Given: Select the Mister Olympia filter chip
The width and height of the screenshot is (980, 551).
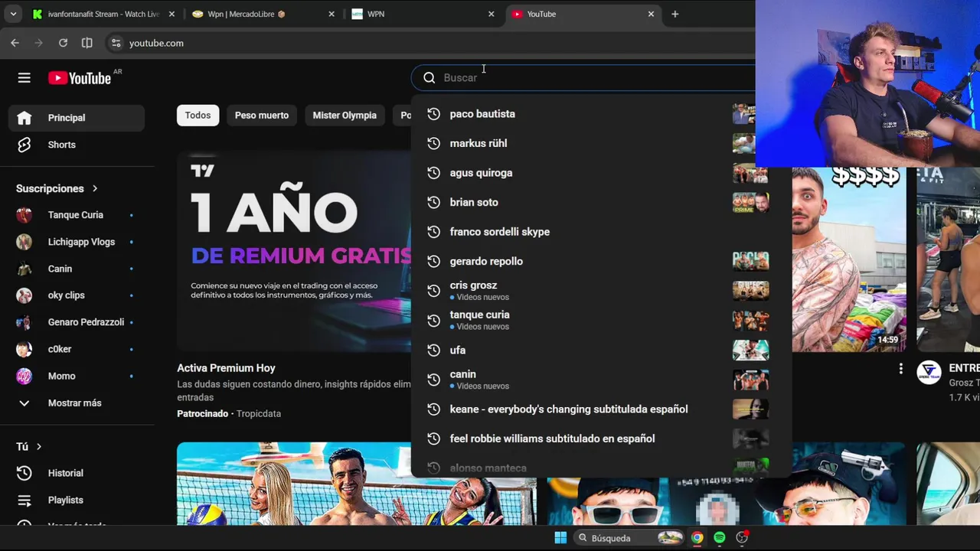Looking at the screenshot, I should [345, 116].
